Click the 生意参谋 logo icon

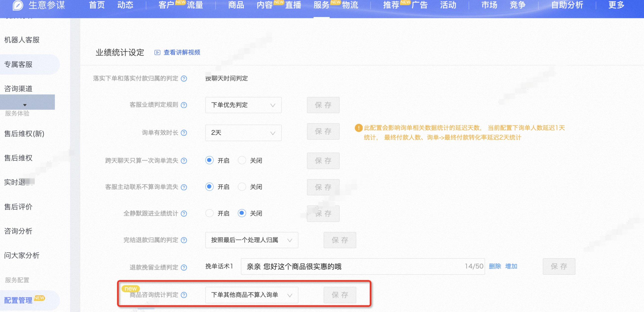tap(18, 5)
